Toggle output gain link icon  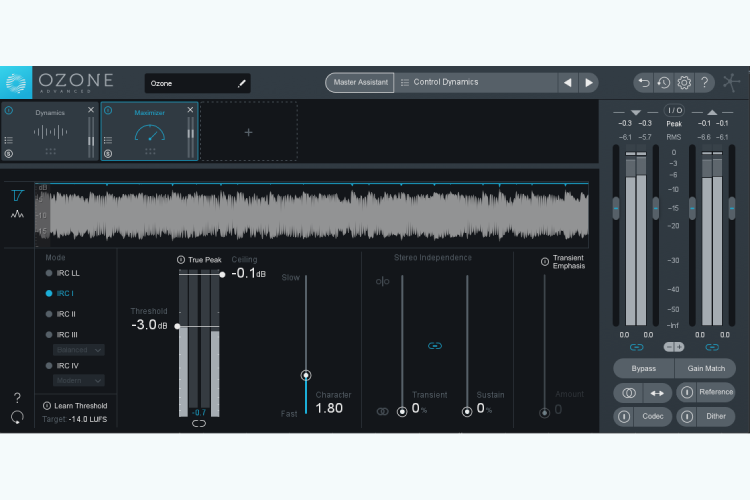[x=712, y=347]
